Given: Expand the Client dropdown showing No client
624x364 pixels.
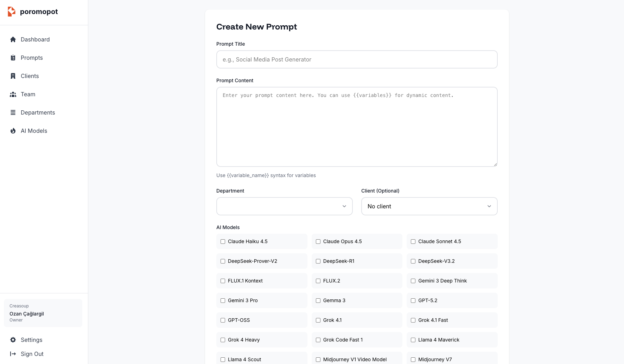Looking at the screenshot, I should point(429,206).
